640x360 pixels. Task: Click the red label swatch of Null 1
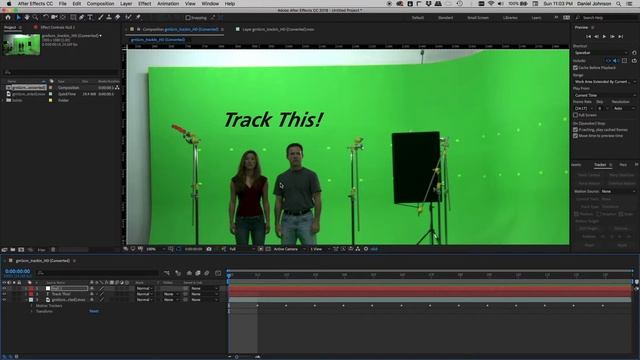pyautogui.click(x=31, y=288)
